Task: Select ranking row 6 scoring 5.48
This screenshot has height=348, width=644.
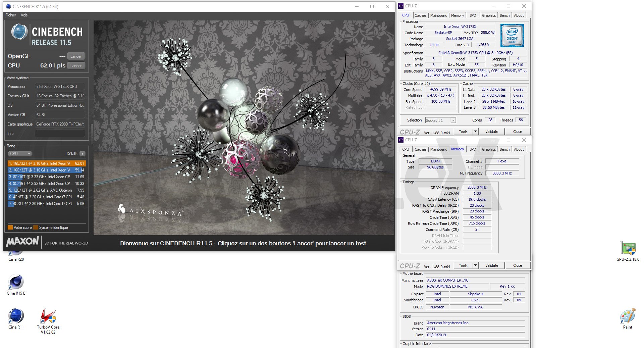Action: point(47,197)
